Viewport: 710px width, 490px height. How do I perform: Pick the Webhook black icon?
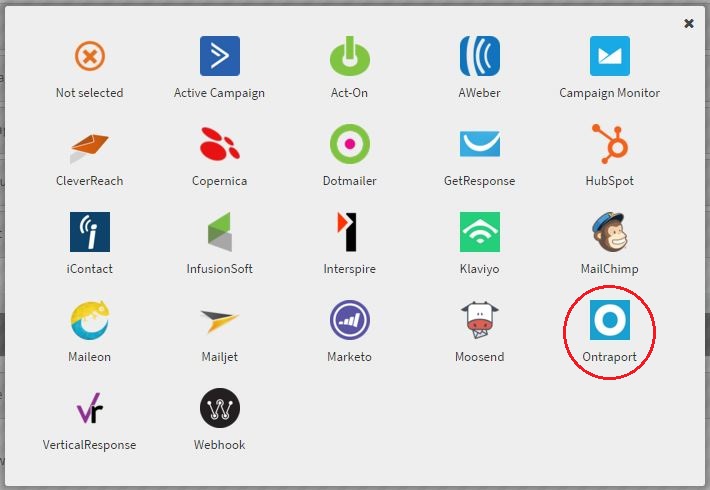pos(220,408)
